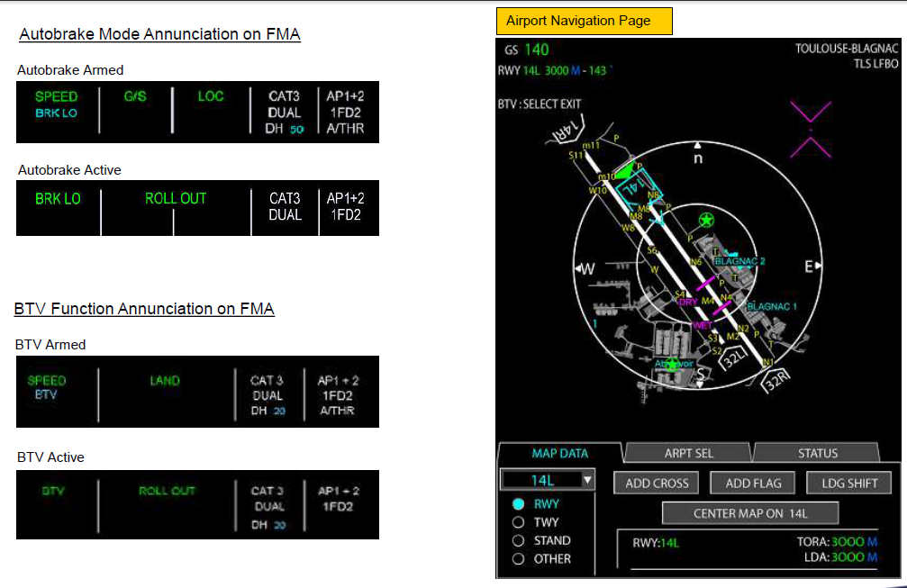Viewport: 907px width, 588px height.
Task: Click G/S in the Autobrake Armed FMA
Action: click(135, 96)
